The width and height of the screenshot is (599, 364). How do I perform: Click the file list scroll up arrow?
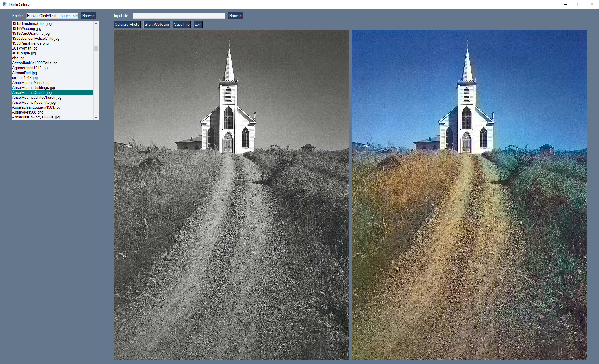click(96, 23)
